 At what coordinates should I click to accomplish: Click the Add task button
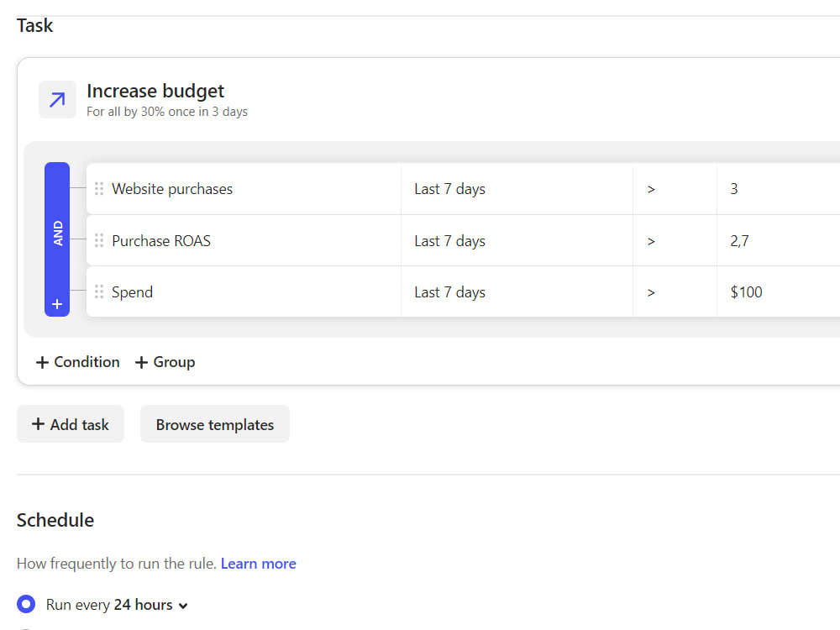click(x=71, y=424)
